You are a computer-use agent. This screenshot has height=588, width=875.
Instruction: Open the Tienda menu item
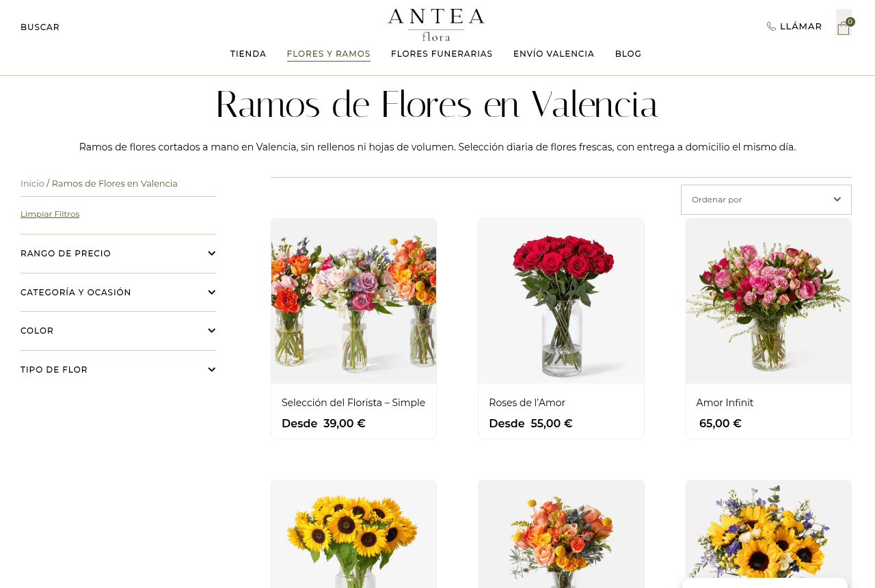pyautogui.click(x=248, y=54)
